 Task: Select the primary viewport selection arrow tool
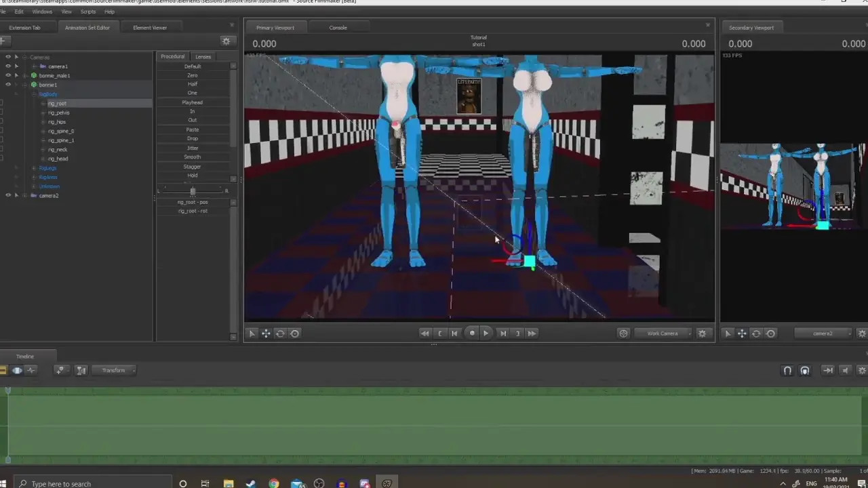(x=252, y=333)
